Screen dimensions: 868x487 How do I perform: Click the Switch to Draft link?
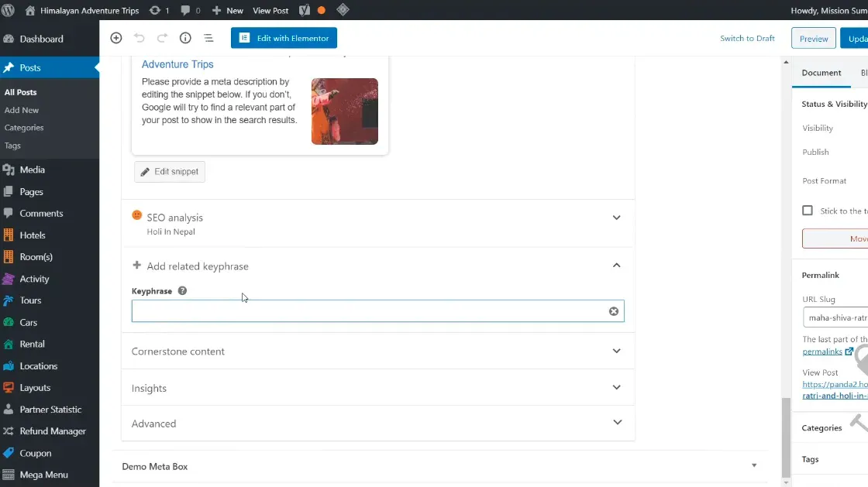[x=747, y=38]
